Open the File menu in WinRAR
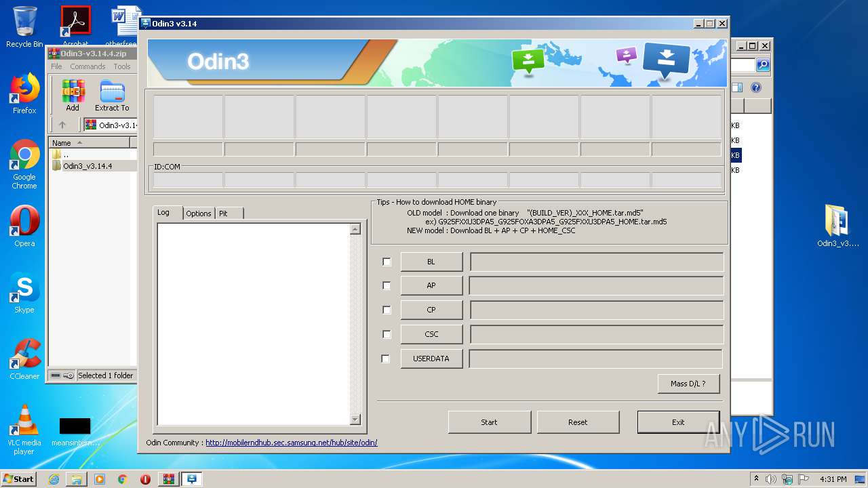868x488 pixels. (56, 66)
